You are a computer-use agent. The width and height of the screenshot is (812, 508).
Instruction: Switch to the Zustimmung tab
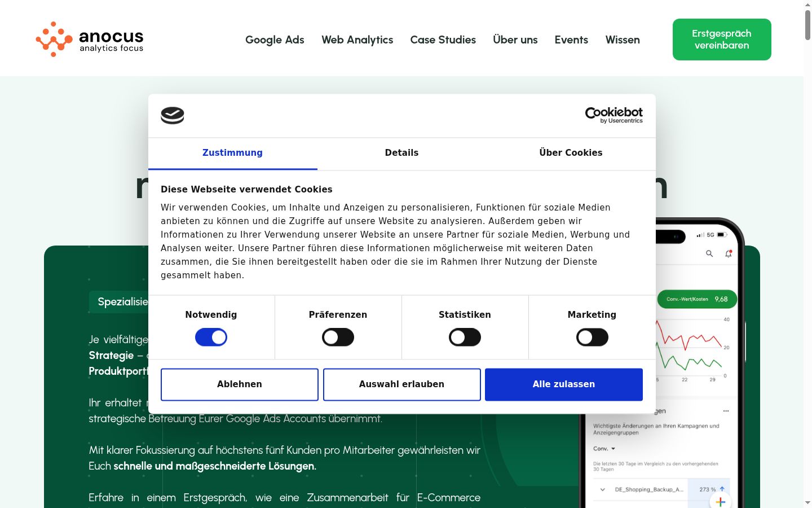point(232,153)
